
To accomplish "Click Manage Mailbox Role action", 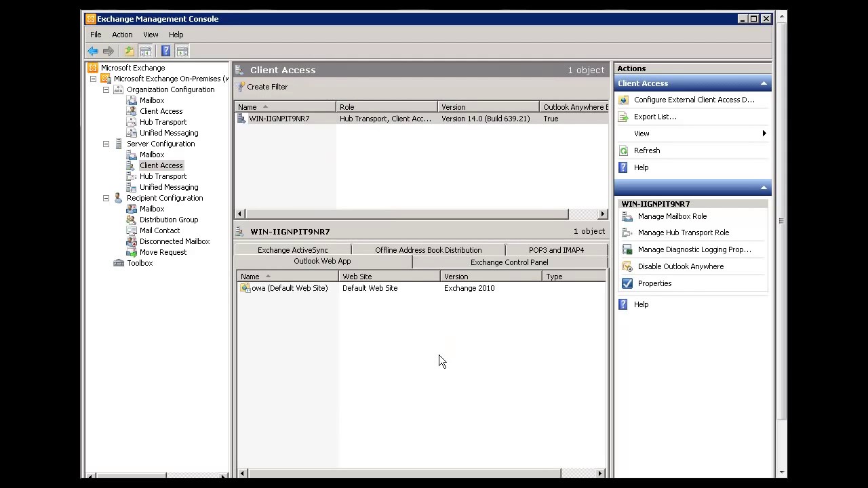I will pyautogui.click(x=672, y=216).
